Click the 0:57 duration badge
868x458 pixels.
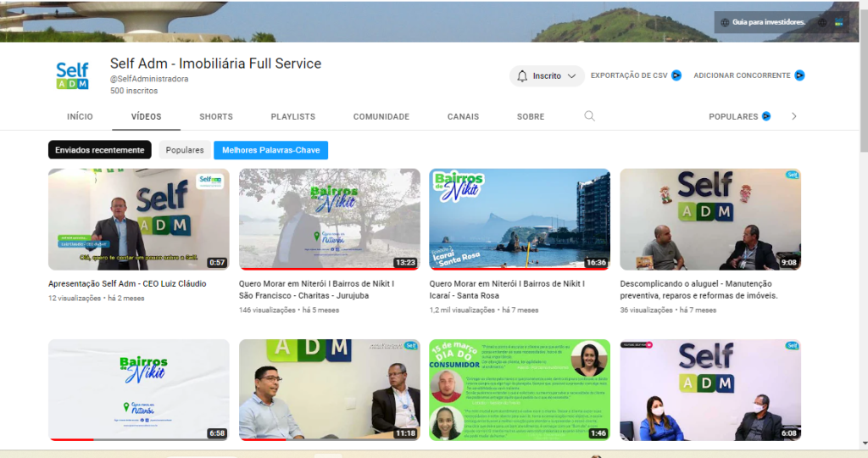click(x=217, y=263)
